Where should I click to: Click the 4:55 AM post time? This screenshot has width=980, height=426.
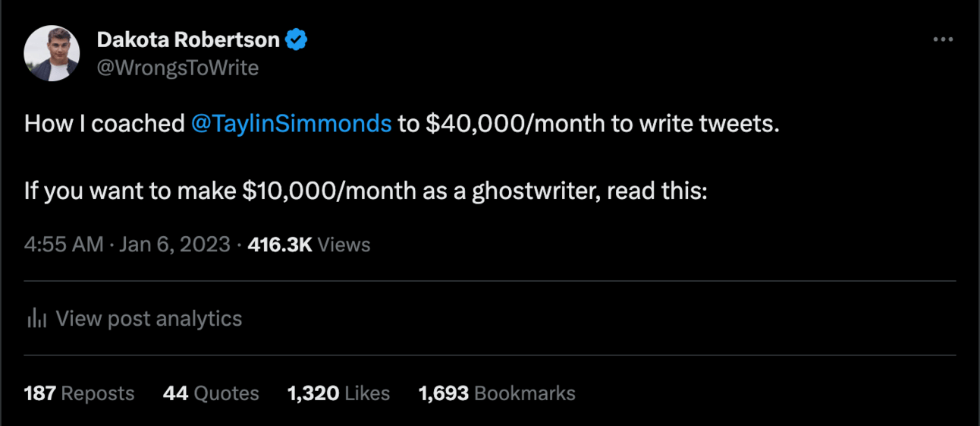click(x=63, y=245)
